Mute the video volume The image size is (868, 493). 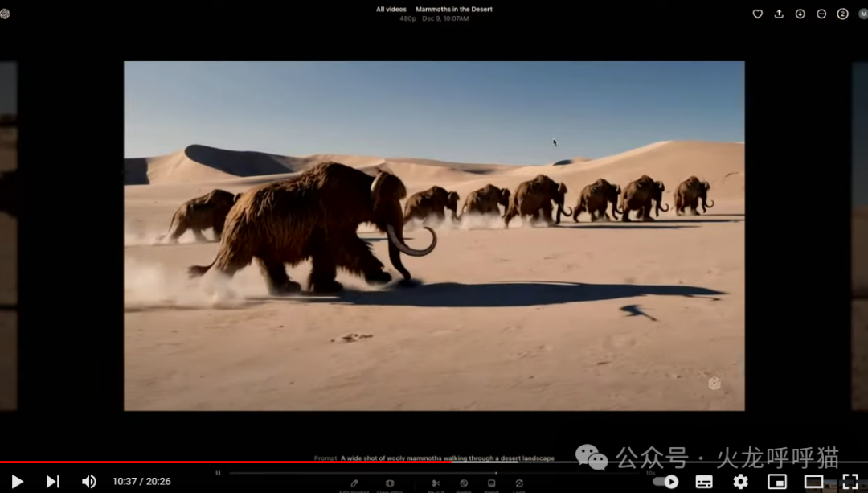pos(88,482)
